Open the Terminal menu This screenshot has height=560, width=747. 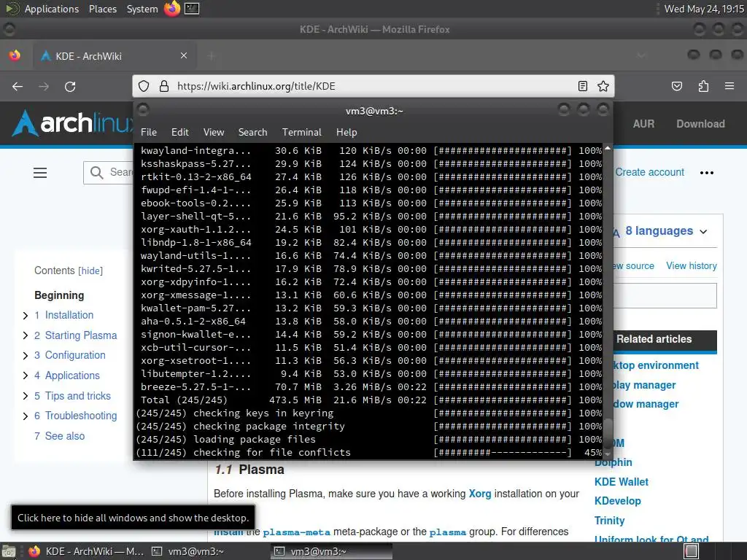coord(301,132)
